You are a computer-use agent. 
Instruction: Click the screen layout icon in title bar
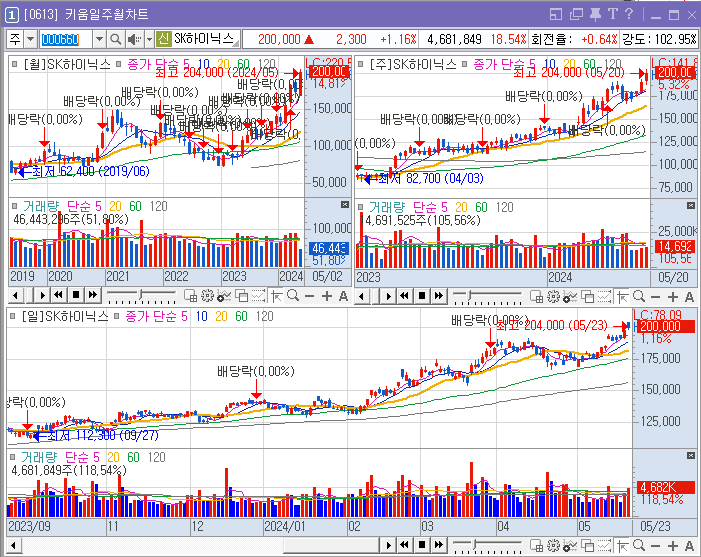click(x=556, y=15)
